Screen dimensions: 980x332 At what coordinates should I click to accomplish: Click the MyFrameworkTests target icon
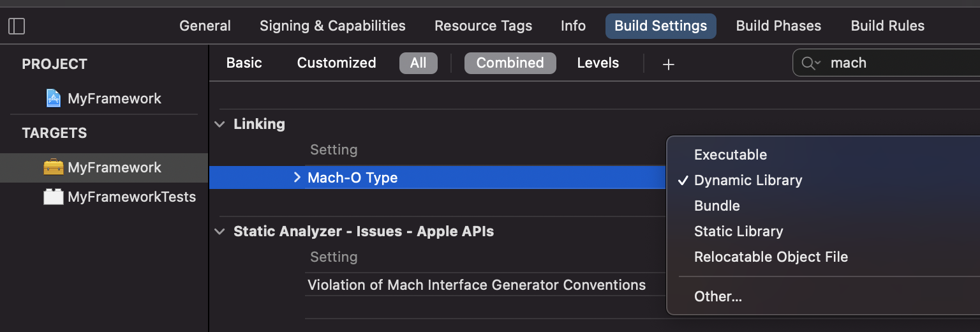pos(54,197)
